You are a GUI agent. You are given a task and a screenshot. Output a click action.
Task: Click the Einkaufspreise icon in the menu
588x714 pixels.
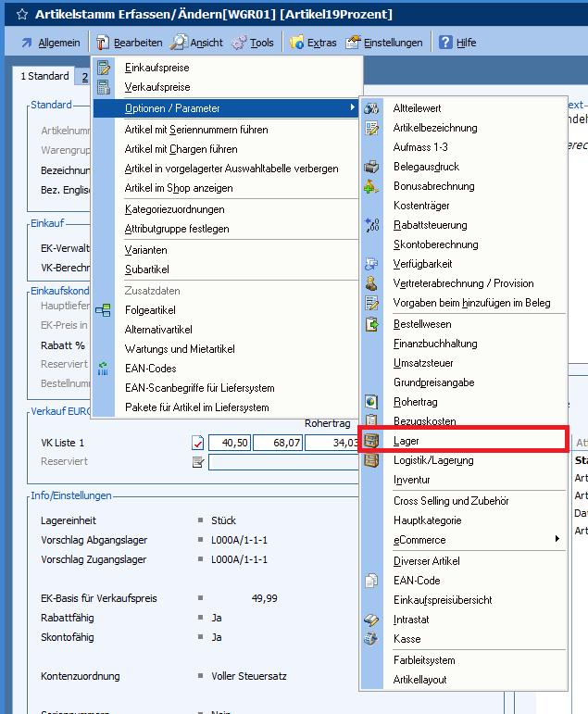104,68
